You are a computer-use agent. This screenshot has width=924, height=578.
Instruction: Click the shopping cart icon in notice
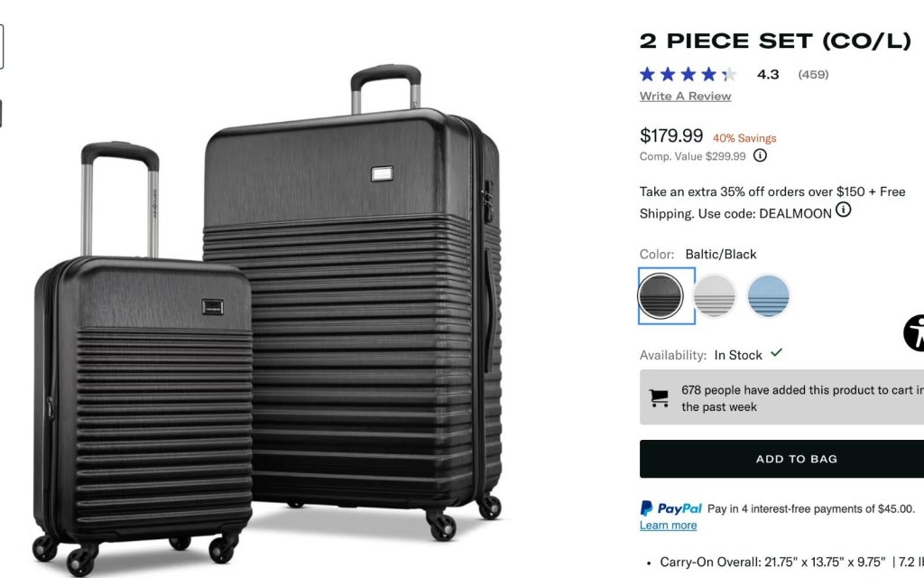coord(659,397)
